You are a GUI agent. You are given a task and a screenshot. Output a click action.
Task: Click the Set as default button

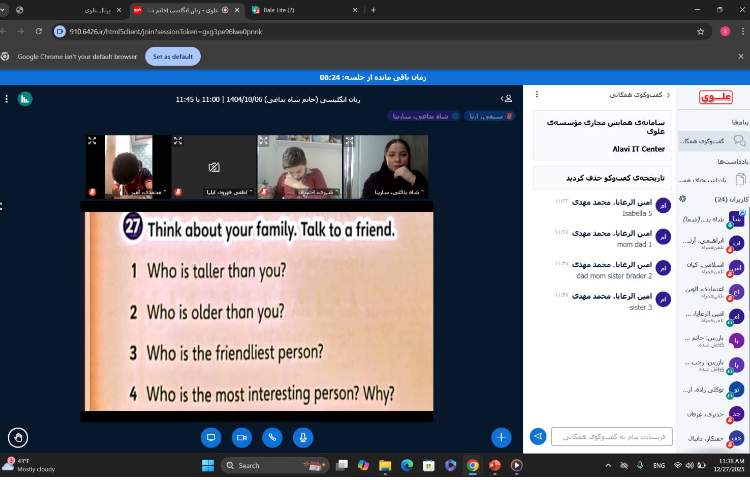(174, 57)
